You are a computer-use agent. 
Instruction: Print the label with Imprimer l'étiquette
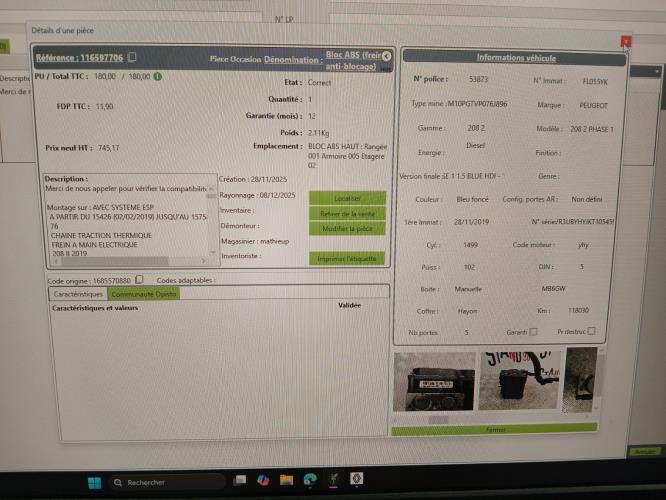coord(347,258)
